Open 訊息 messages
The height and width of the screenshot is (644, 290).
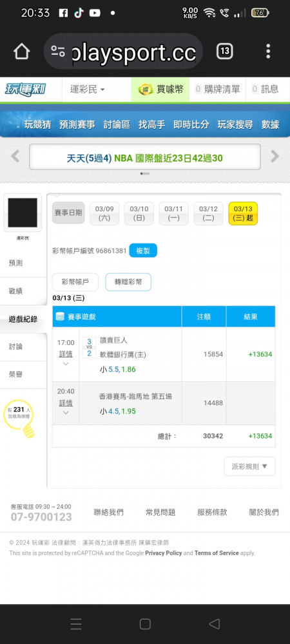click(x=265, y=89)
